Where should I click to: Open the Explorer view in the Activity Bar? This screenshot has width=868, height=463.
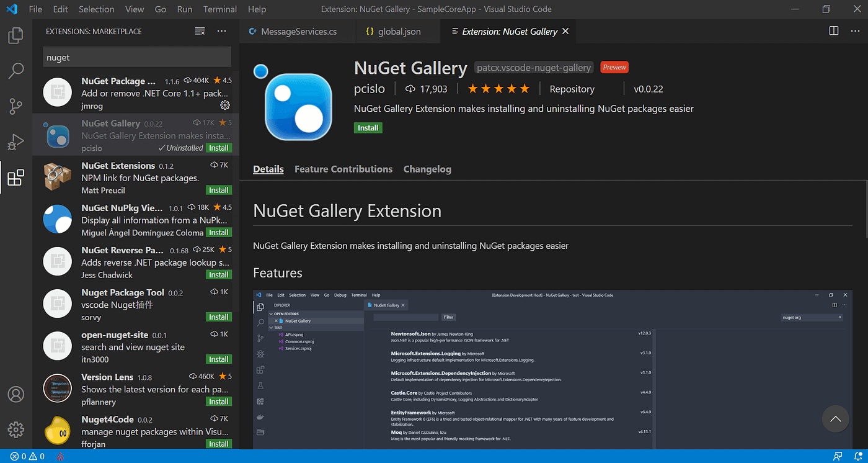pyautogui.click(x=15, y=35)
